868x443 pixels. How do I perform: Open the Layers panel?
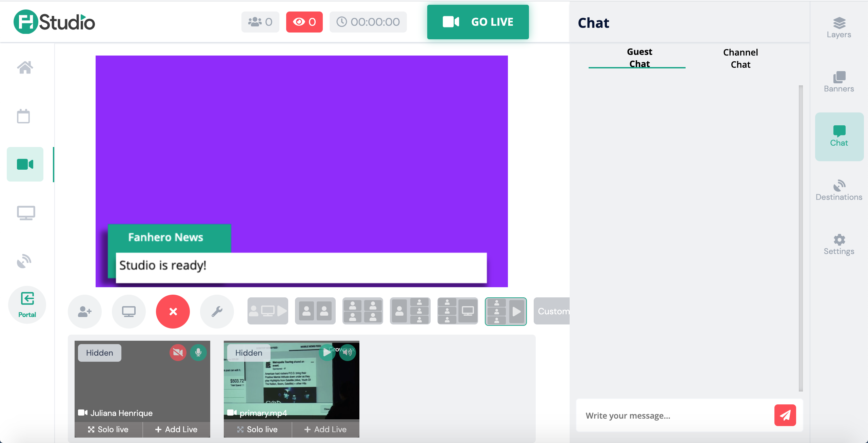(x=839, y=28)
